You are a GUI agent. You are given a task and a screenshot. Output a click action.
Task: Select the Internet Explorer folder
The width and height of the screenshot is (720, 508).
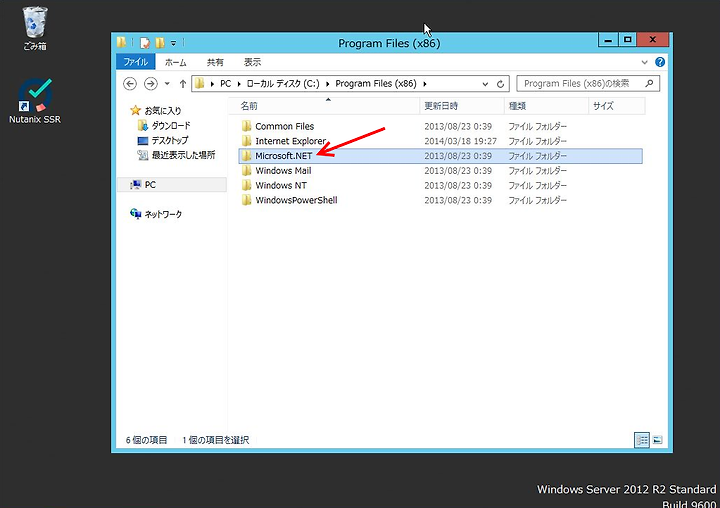click(291, 141)
